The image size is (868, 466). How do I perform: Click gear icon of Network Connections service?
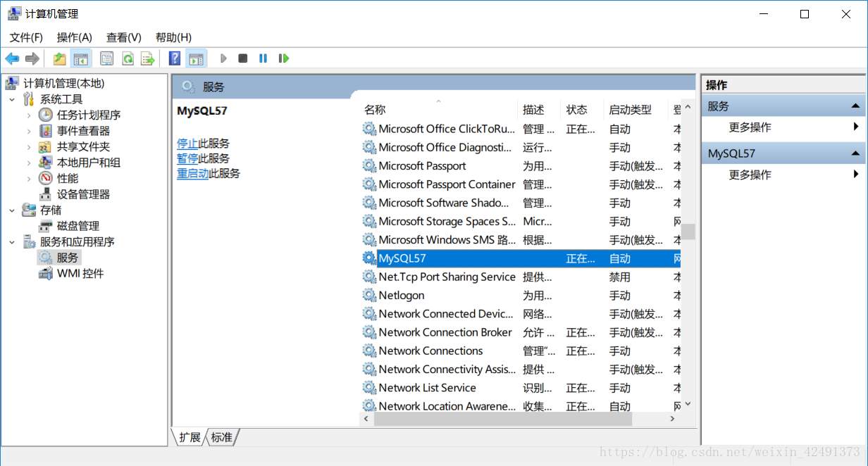(x=369, y=351)
